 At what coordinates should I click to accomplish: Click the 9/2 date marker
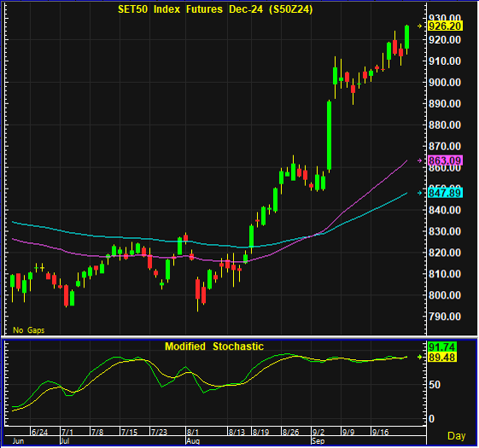pyautogui.click(x=318, y=432)
